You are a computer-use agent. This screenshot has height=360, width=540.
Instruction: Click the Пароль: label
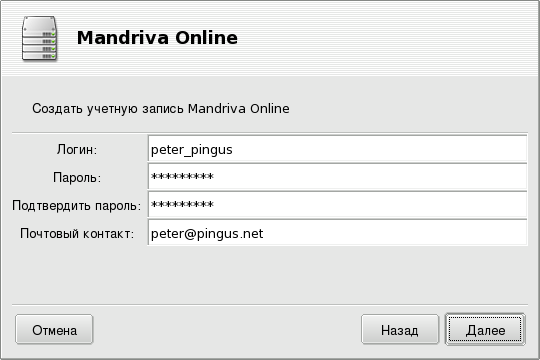pos(77,178)
